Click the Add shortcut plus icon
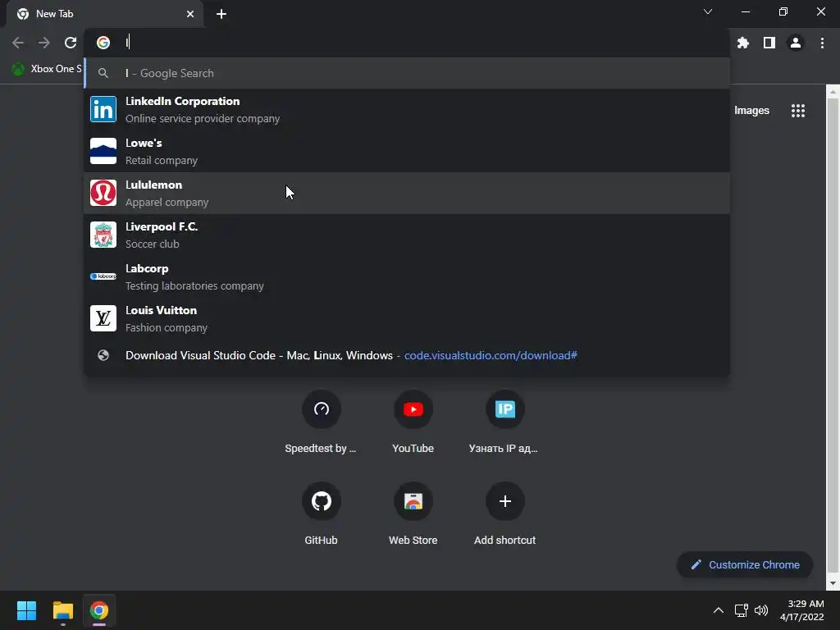 [x=504, y=501]
